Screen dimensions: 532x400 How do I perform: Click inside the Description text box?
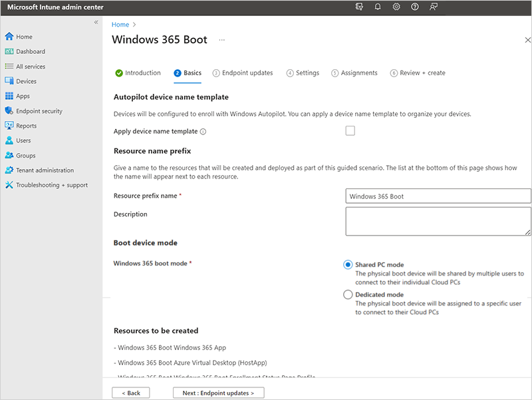point(438,220)
